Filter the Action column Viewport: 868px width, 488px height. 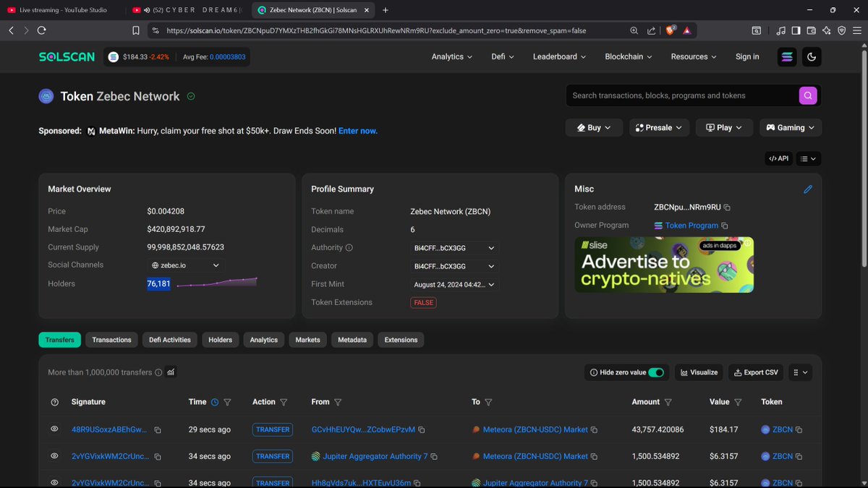(x=284, y=402)
